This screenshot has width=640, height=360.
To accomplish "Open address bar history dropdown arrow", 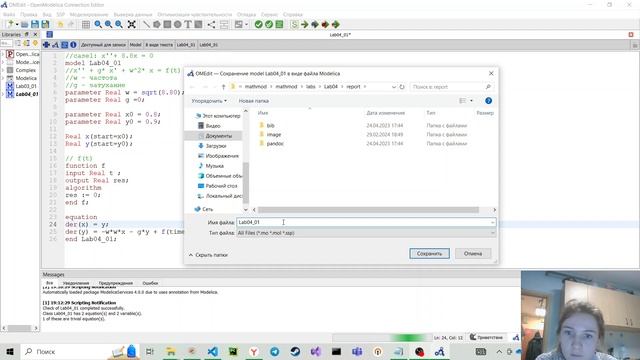I will [x=393, y=87].
